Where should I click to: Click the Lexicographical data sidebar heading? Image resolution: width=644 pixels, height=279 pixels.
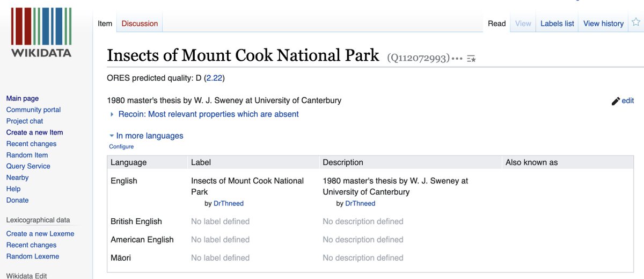tap(38, 220)
